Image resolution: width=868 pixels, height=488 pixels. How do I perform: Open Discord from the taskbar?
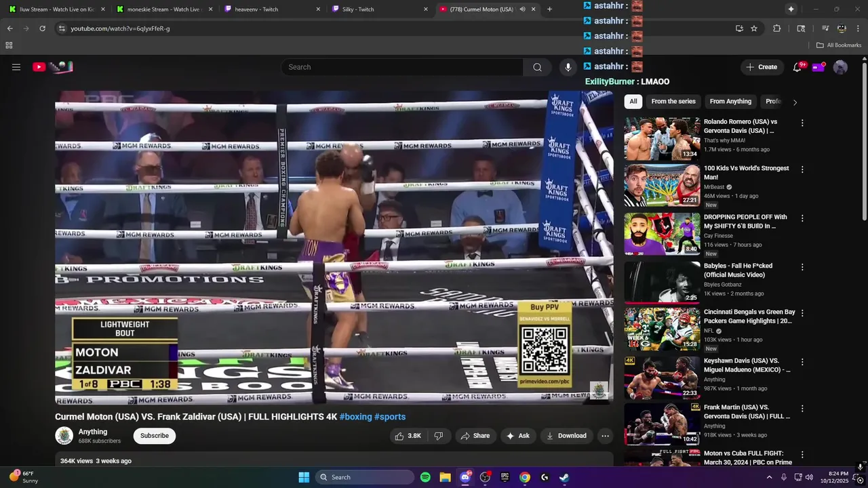(x=465, y=477)
